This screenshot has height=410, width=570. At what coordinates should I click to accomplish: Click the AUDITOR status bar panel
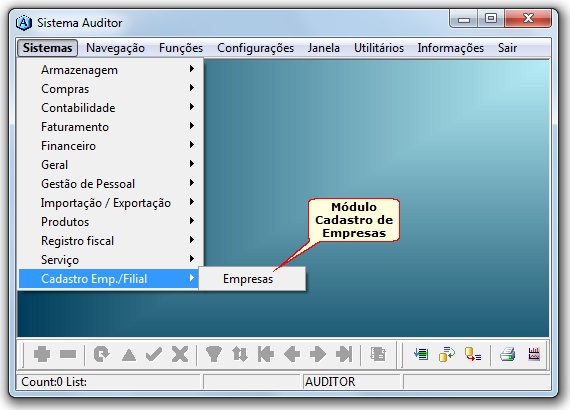pos(351,382)
